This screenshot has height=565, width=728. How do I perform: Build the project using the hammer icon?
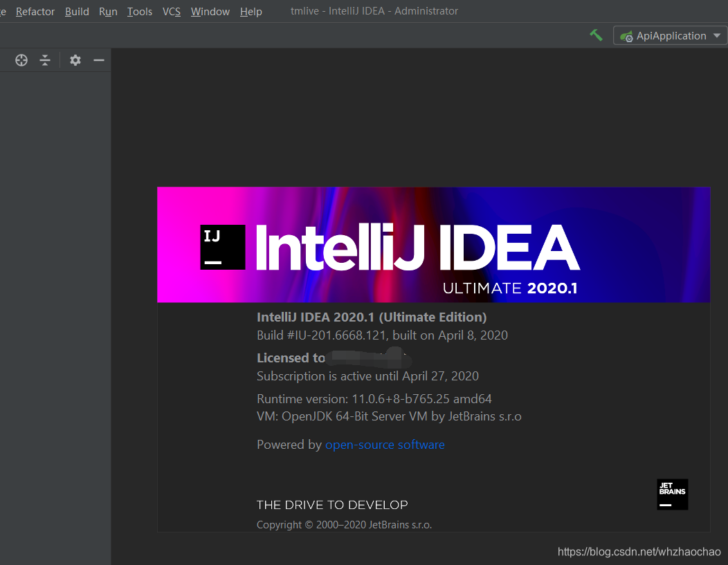(x=596, y=35)
